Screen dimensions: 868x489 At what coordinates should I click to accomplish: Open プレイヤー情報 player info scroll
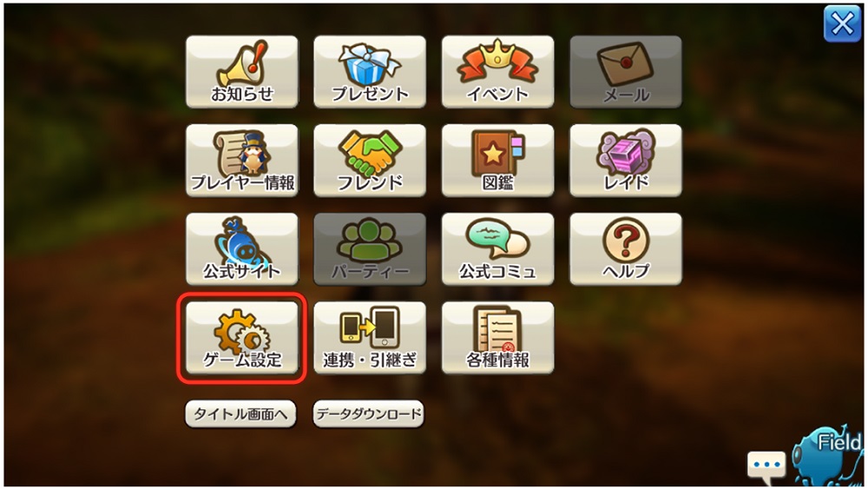click(x=242, y=160)
